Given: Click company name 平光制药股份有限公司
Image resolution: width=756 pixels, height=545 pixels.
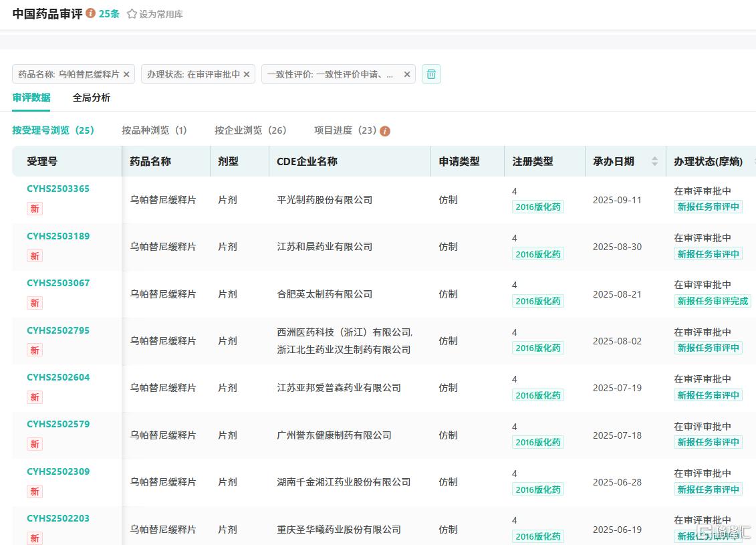Looking at the screenshot, I should (x=324, y=200).
